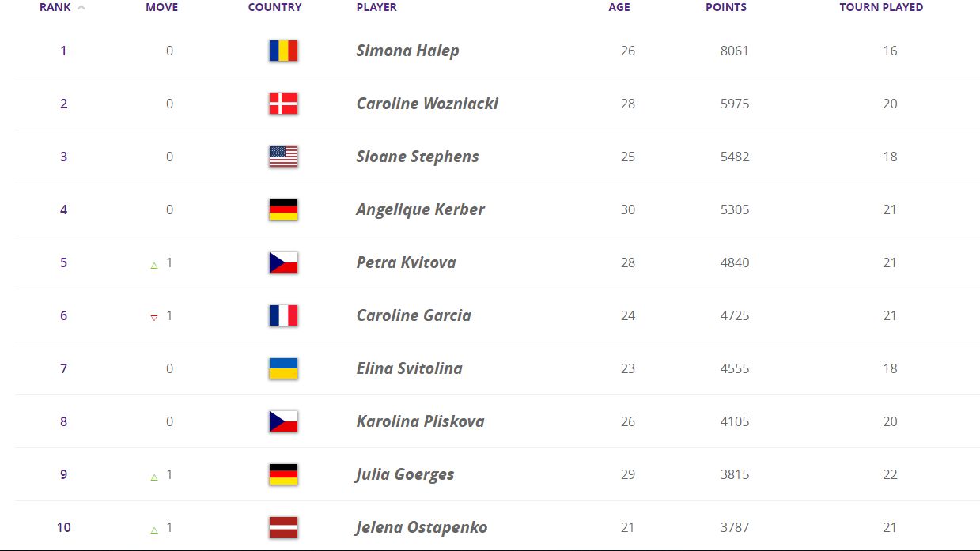Sort table by the AGE header
This screenshot has height=551, width=980.
pos(619,8)
